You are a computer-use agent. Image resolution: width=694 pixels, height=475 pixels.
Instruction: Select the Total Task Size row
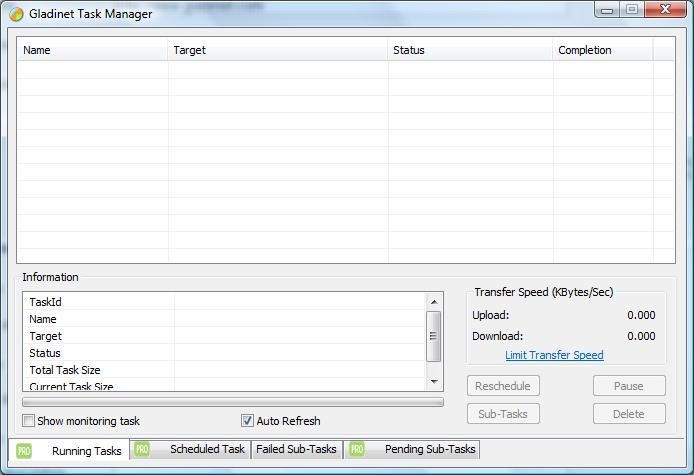pos(224,370)
